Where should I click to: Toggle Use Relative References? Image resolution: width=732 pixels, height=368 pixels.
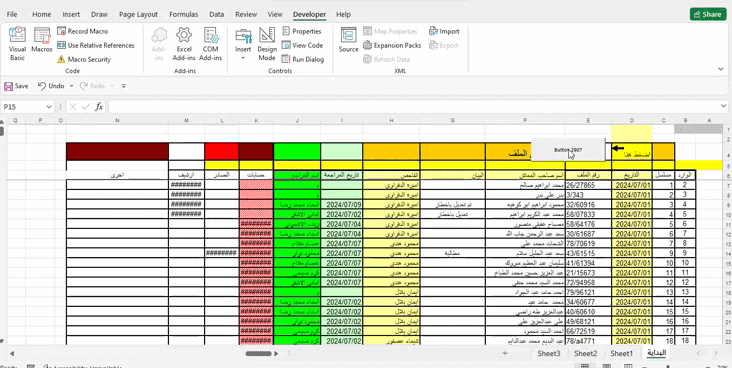(96, 45)
